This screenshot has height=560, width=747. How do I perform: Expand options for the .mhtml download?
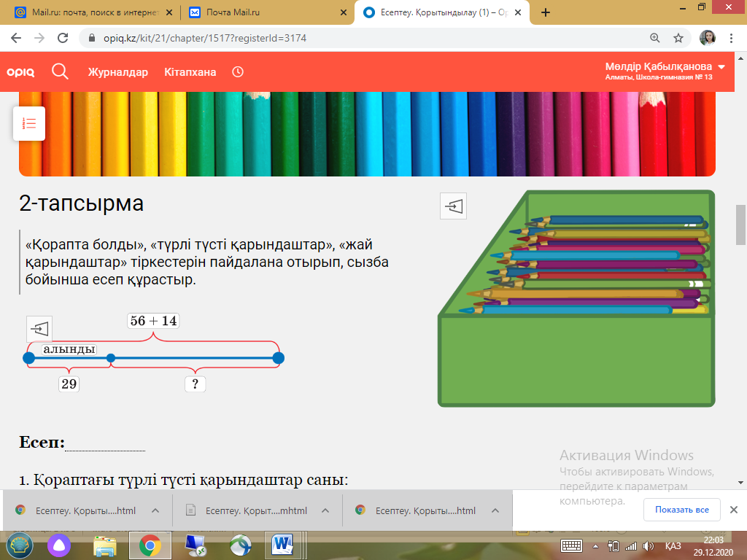325,510
